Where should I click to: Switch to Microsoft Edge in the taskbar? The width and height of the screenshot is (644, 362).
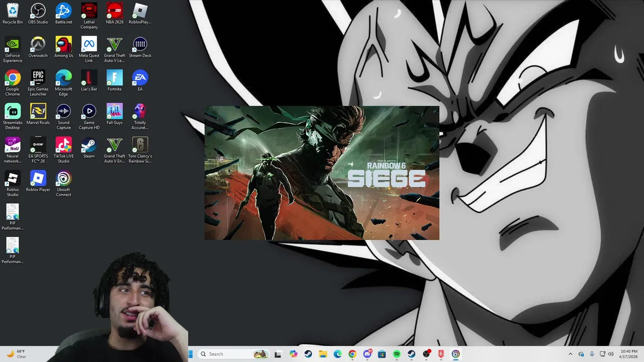pos(338,354)
